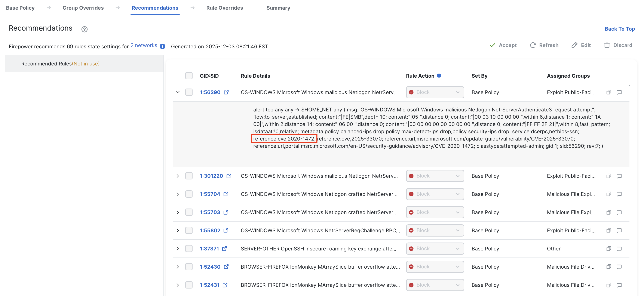This screenshot has width=644, height=296.
Task: Select the checkbox for rule 1:55802
Action: coord(189,230)
